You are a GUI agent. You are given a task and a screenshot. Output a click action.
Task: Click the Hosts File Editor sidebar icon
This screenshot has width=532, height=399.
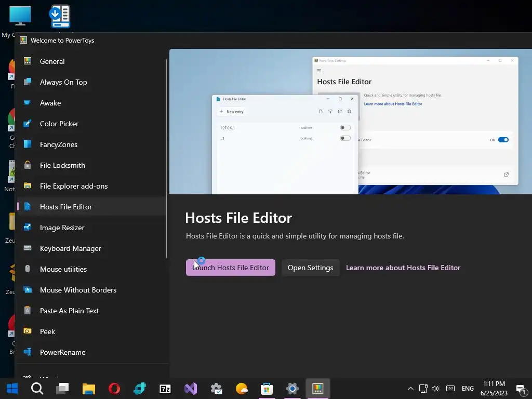tap(28, 207)
